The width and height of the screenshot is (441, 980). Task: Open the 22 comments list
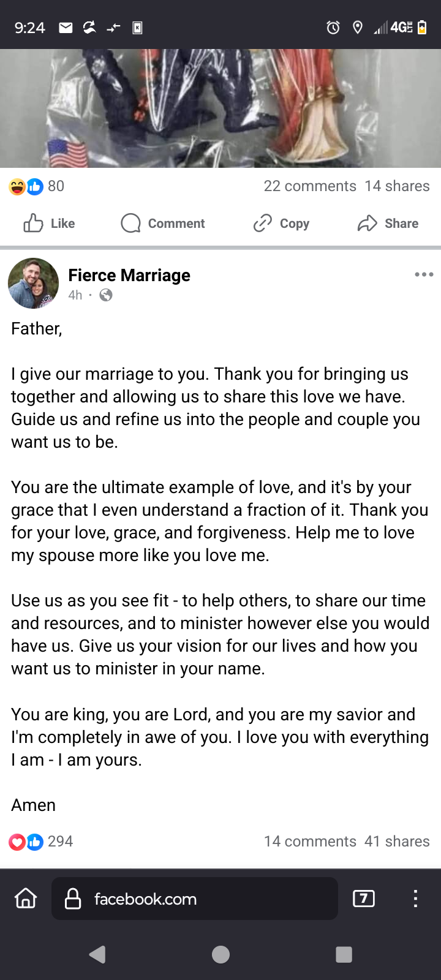(x=310, y=186)
